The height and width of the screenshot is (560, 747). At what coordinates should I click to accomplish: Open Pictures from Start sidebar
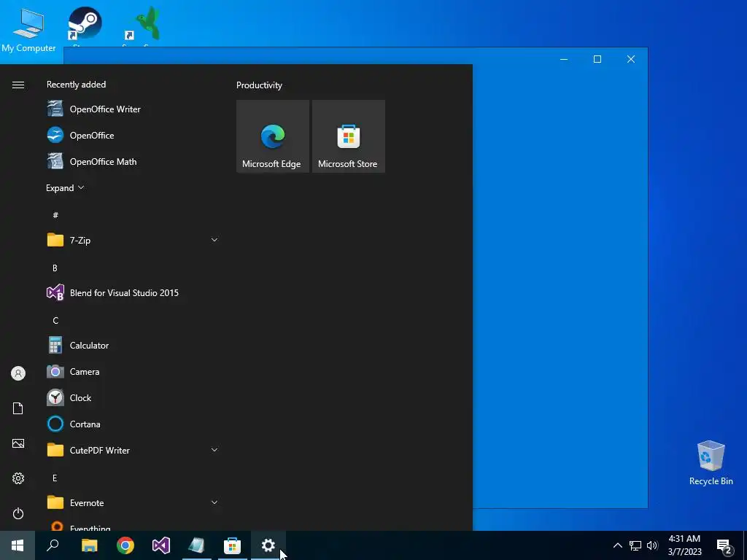[x=18, y=443]
